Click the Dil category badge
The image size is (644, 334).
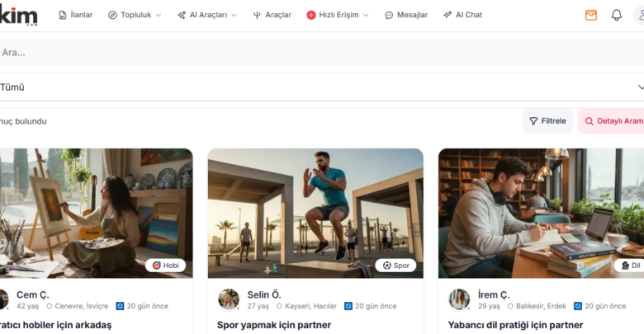[x=629, y=266]
